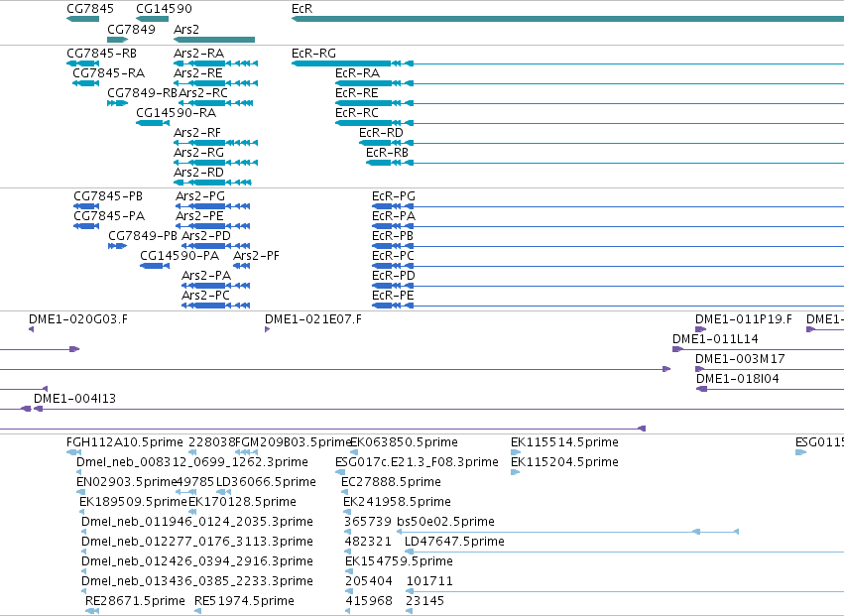The width and height of the screenshot is (844, 616).
Task: Select the bs50e02.5prime EST label
Action: click(x=445, y=523)
